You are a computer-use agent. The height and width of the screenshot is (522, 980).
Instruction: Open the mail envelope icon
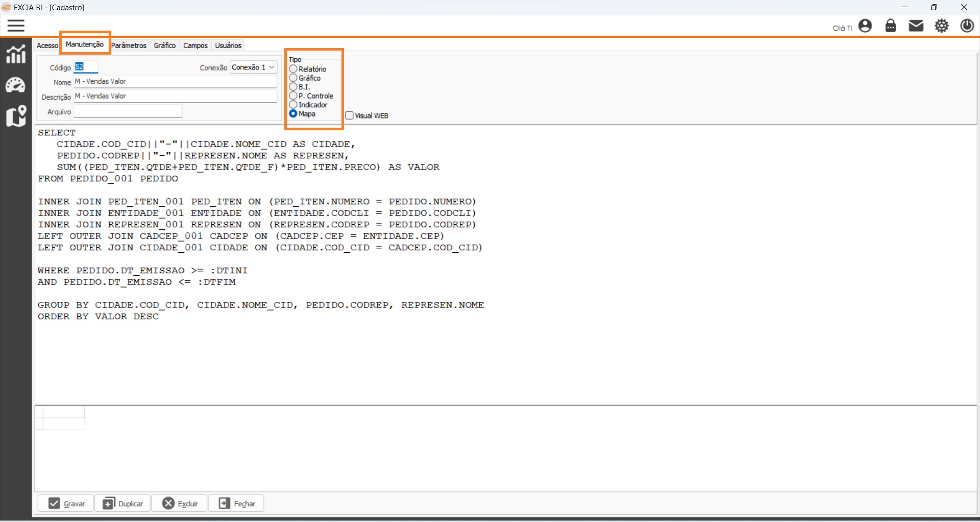916,26
